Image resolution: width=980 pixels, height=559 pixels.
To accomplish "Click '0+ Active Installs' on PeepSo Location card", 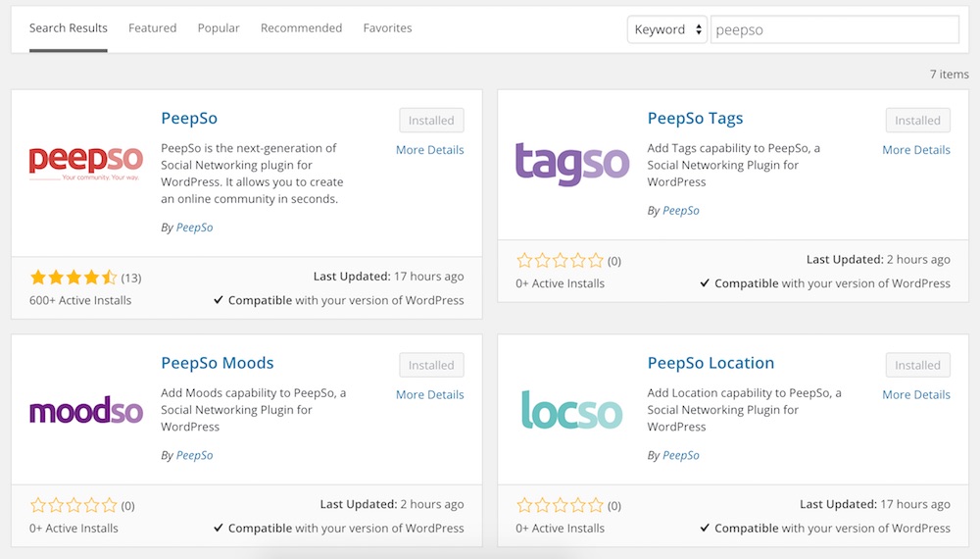I will 560,528.
